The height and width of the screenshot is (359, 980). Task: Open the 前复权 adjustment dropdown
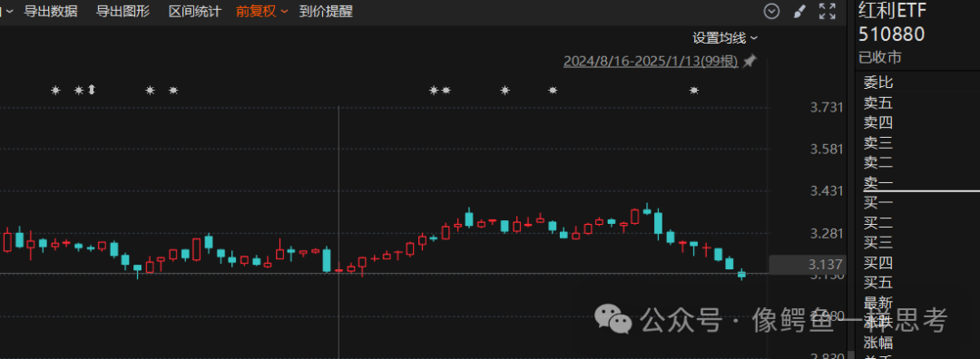pos(262,11)
